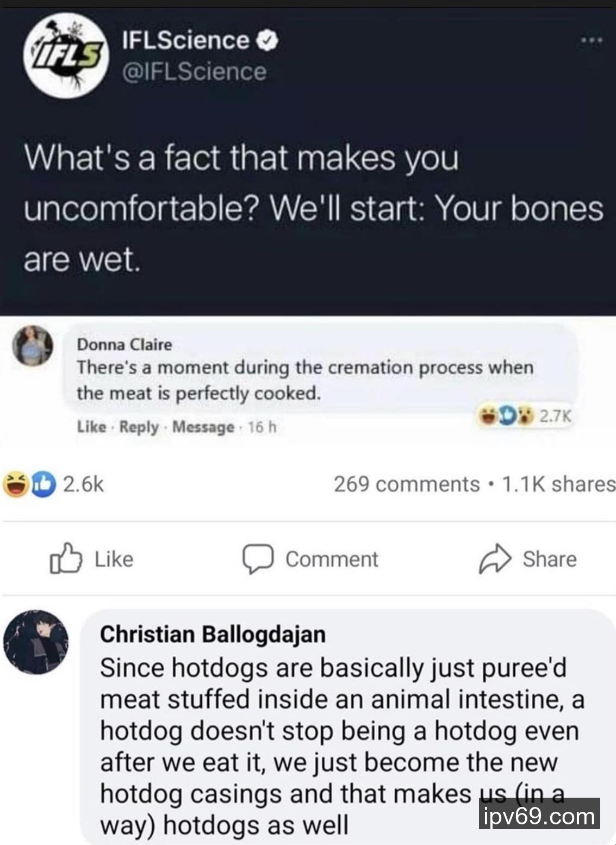Viewport: 616px width, 845px height.
Task: Click the IFLScience account name
Action: pos(185,41)
